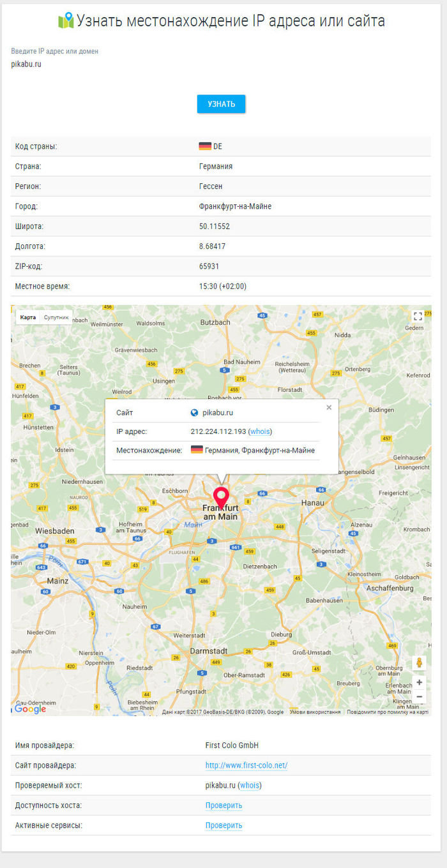Switch map to Супутник satellite view
The image size is (447, 868).
click(x=56, y=317)
